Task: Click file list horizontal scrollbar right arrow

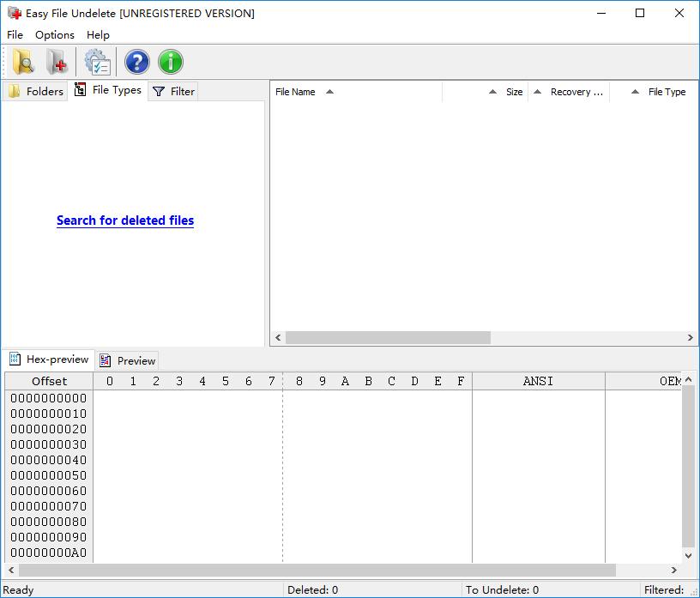Action: (x=691, y=338)
